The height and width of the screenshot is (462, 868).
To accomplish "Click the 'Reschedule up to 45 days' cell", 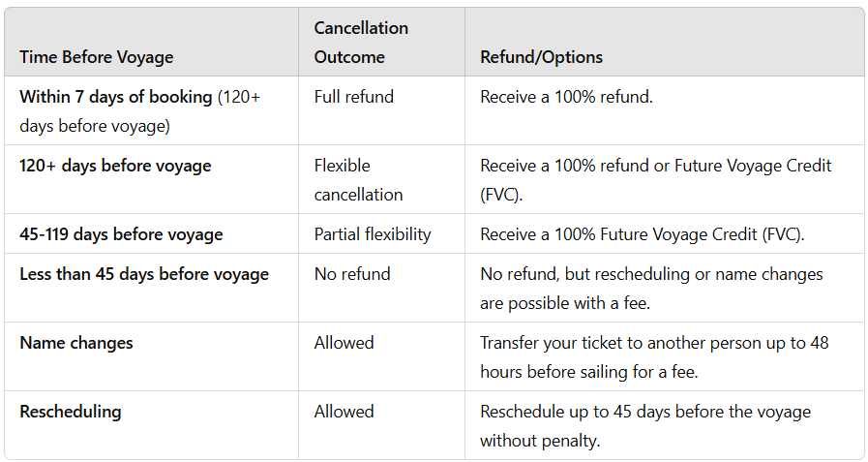I will [x=645, y=426].
